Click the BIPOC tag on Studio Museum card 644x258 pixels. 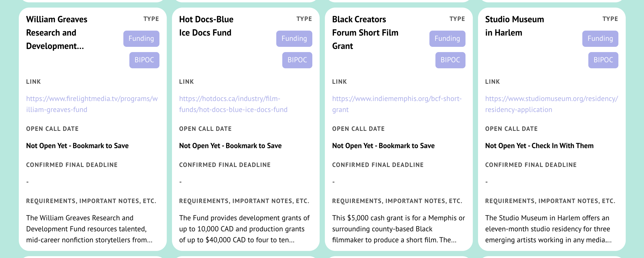[603, 60]
